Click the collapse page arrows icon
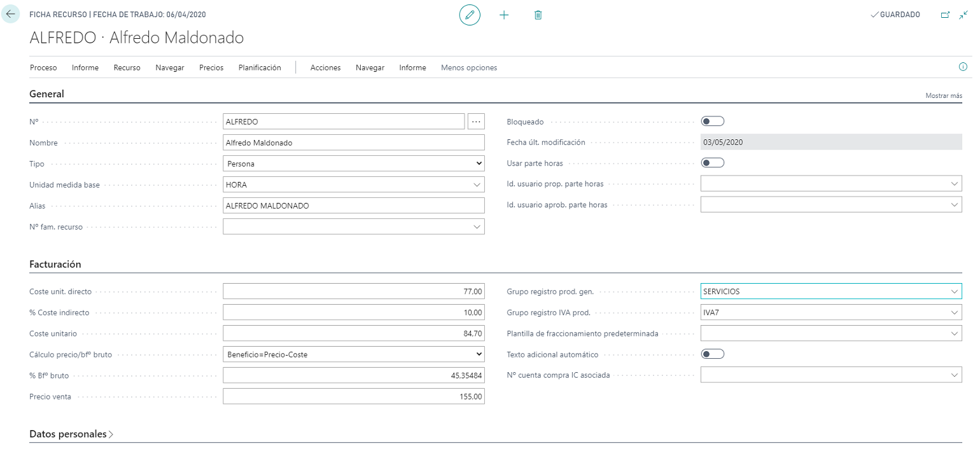This screenshot has width=980, height=465. (963, 15)
